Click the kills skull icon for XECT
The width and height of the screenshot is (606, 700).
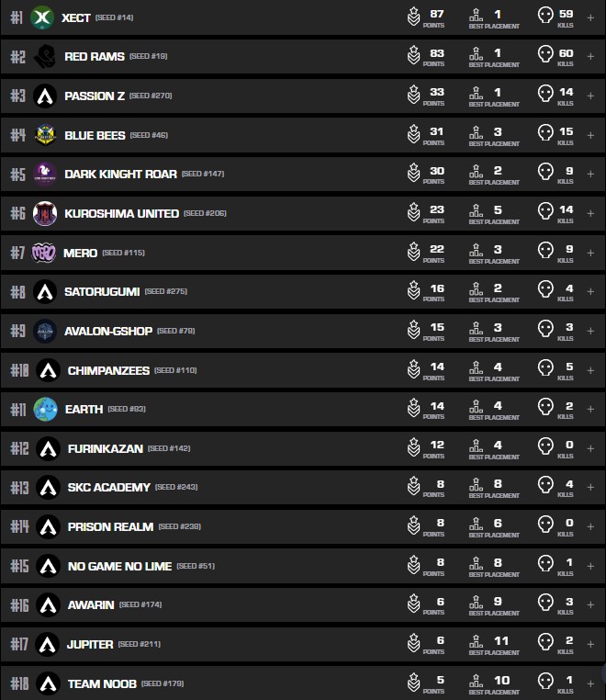[545, 16]
